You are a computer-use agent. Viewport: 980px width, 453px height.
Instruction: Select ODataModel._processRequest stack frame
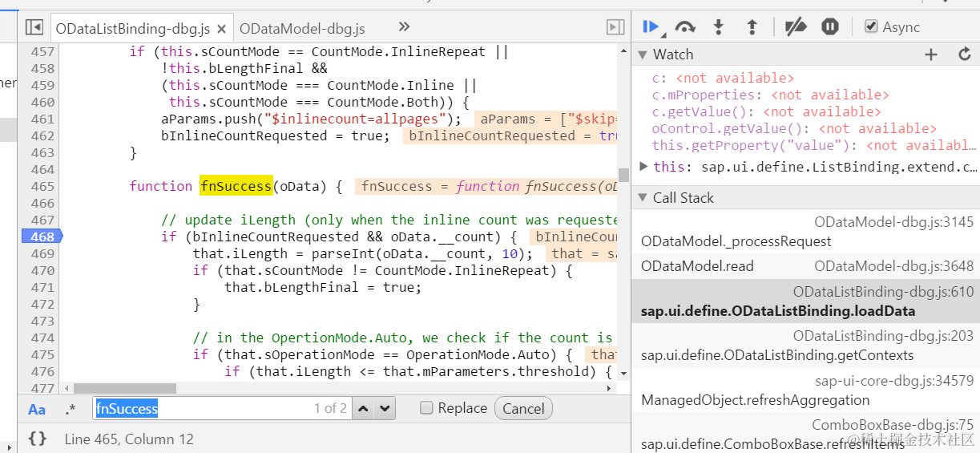[x=805, y=232]
